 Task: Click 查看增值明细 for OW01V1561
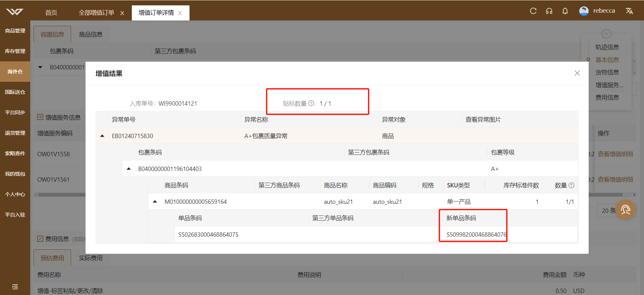(x=615, y=179)
